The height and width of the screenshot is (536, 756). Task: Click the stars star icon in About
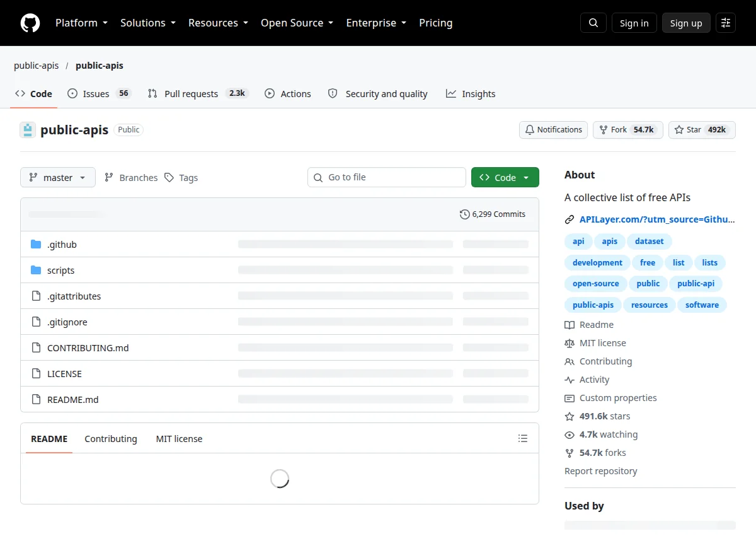(x=570, y=416)
